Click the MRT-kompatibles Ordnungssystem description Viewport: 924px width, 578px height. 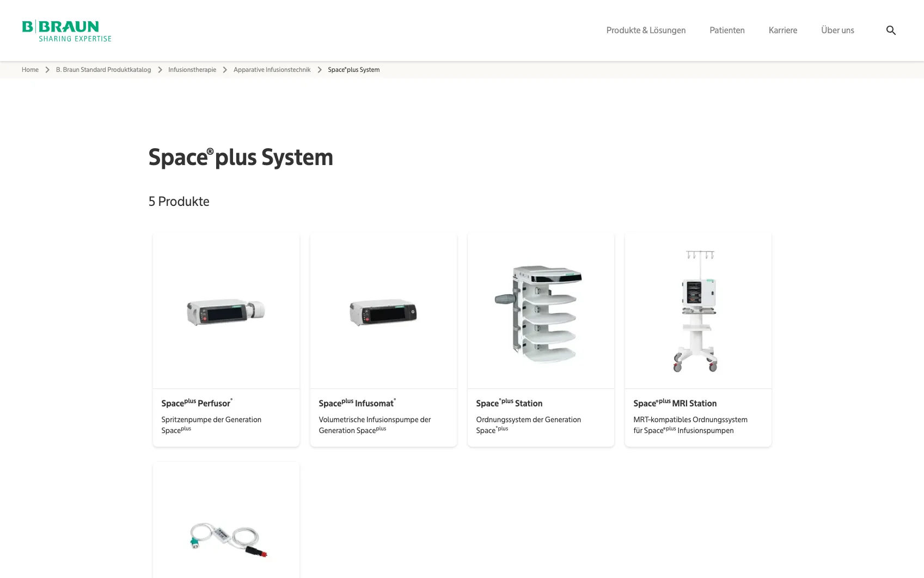coord(690,425)
